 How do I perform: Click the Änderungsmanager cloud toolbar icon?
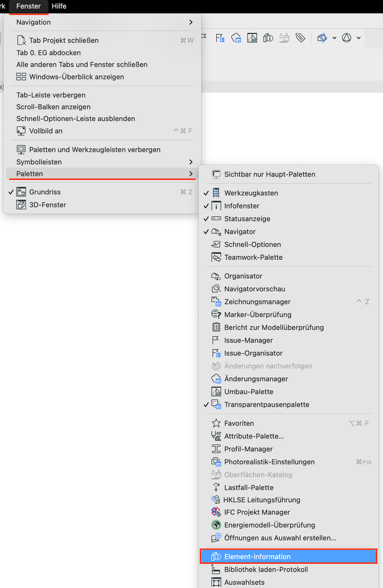[236, 38]
